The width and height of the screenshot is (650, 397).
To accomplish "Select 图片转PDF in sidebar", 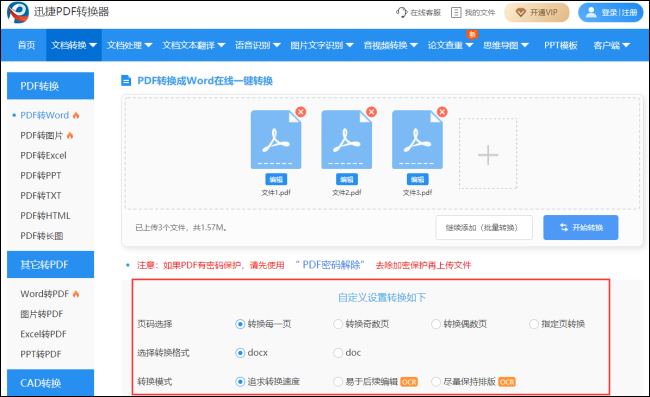I will coord(41,314).
